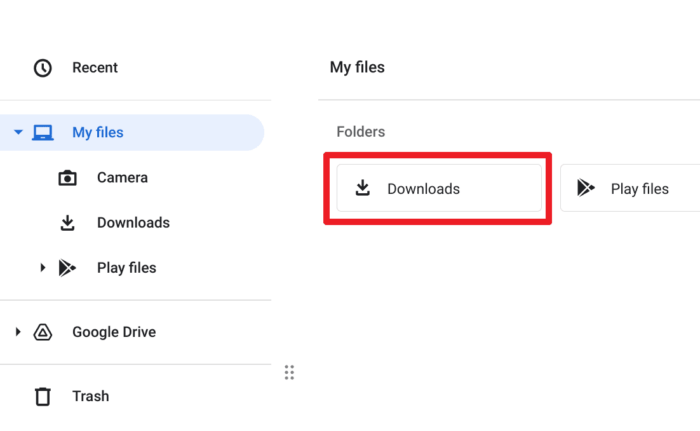700x431 pixels.
Task: Open Recent from the sidebar label
Action: click(95, 68)
